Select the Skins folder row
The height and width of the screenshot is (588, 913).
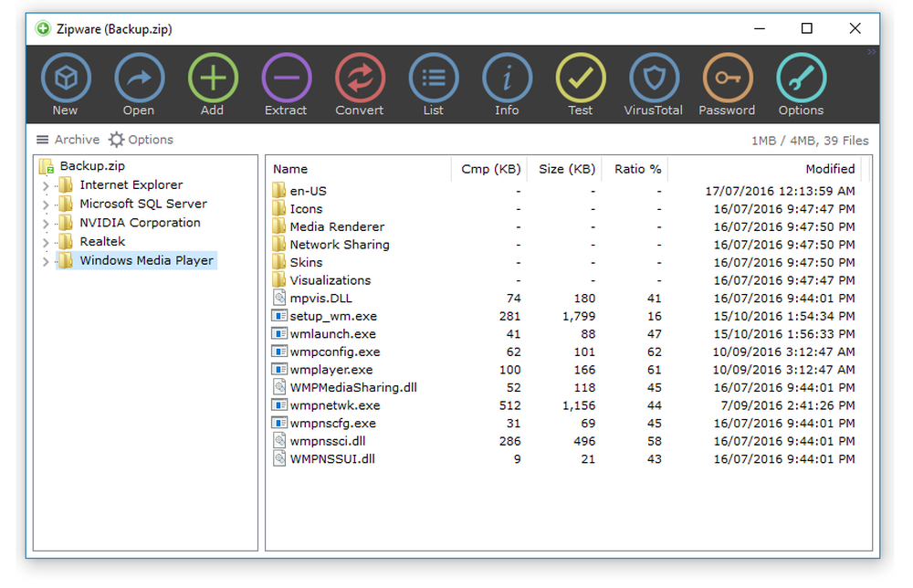[564, 263]
